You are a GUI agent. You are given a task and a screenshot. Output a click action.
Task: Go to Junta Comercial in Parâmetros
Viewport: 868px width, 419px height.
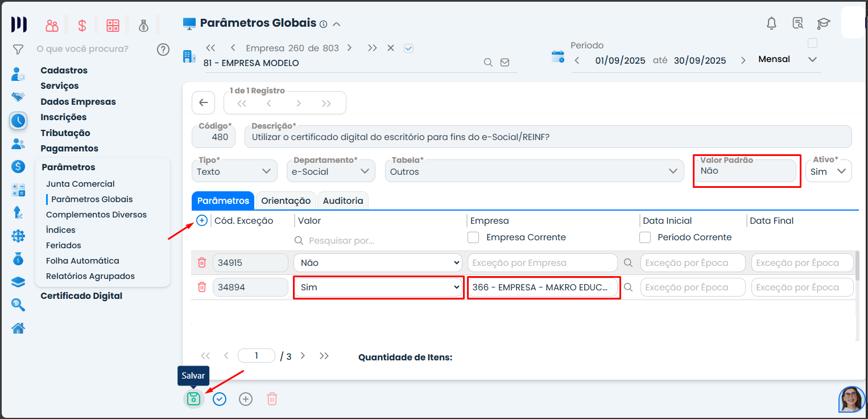[80, 184]
